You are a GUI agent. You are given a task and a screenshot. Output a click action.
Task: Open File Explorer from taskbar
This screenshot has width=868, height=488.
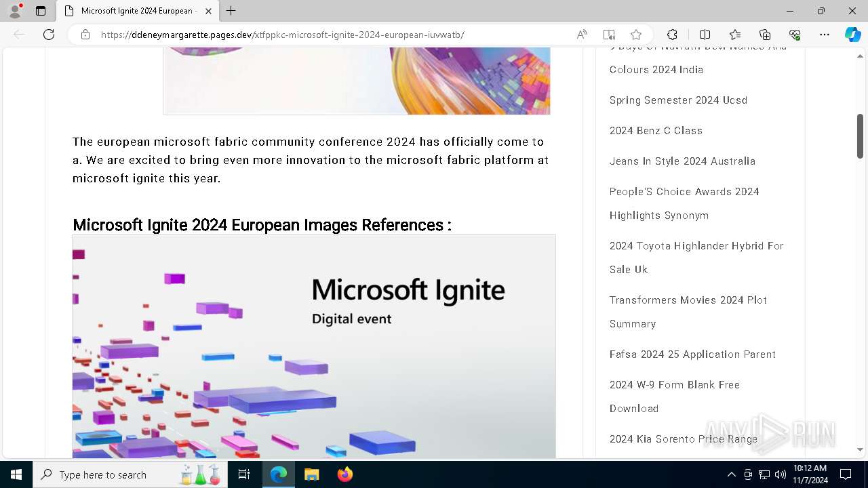tap(311, 474)
